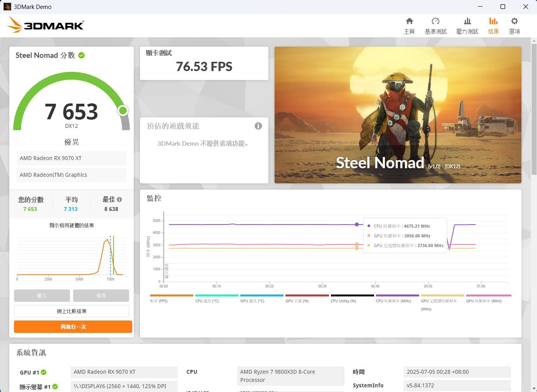Click the 3DMark Demo title bar icon
Screen dimensions: 537x392
click(x=7, y=7)
